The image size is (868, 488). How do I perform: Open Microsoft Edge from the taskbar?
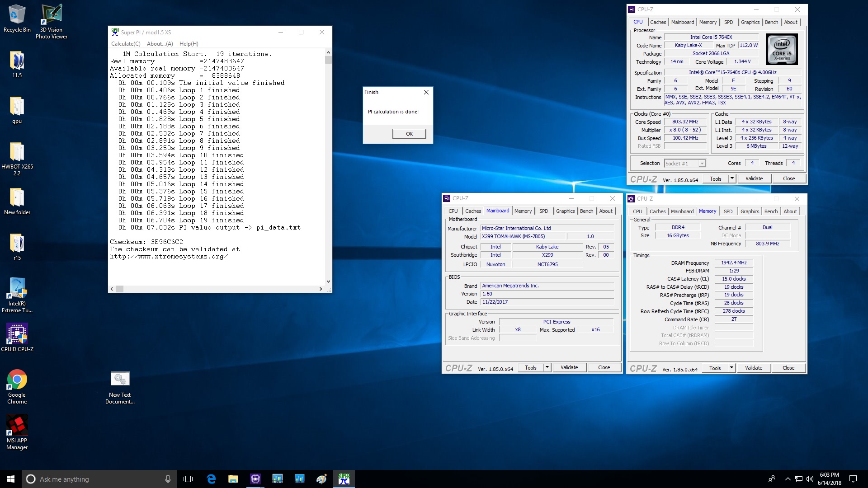(x=211, y=479)
